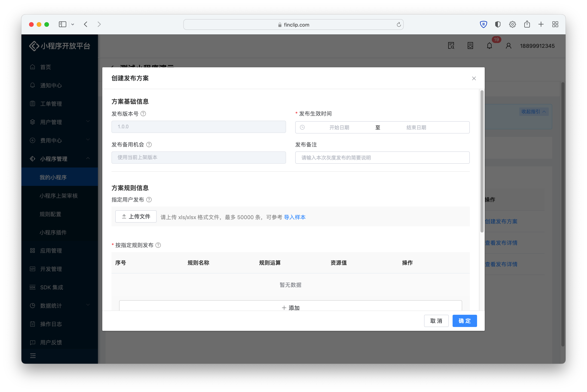Screen dimensions: 587x392
Task: Open Safari sidebar options dropdown arrow
Action: coord(73,24)
